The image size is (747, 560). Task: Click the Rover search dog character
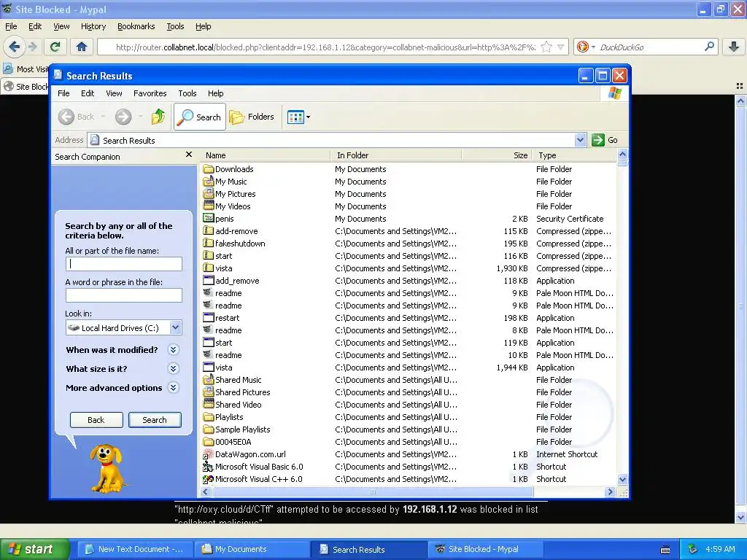[107, 469]
